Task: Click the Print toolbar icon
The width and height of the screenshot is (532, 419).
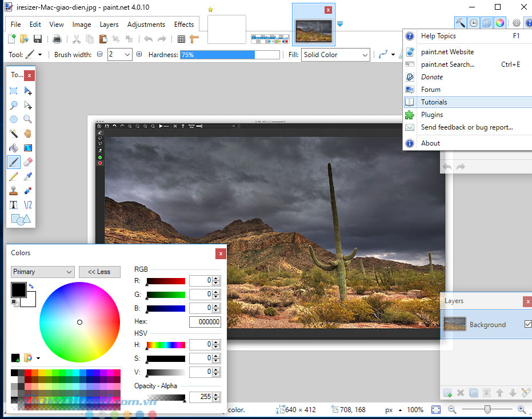Action: click(x=57, y=39)
